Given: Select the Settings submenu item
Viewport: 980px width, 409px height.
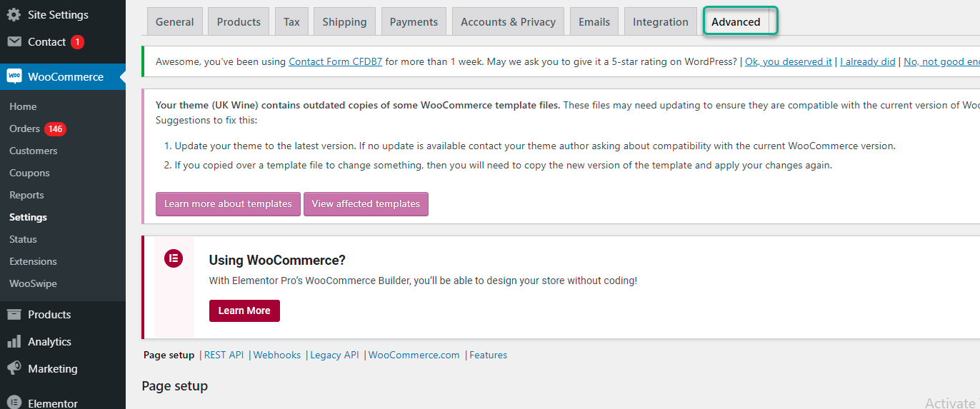Looking at the screenshot, I should [28, 217].
